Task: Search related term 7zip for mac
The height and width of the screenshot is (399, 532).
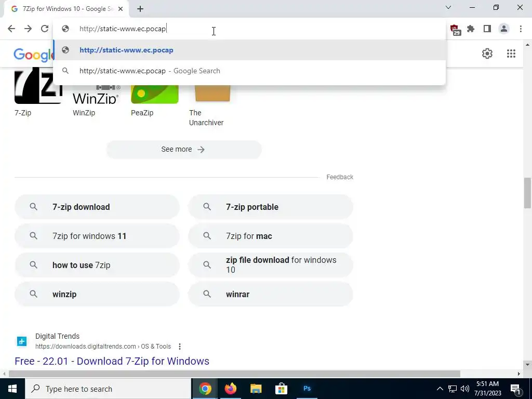Action: 270,236
